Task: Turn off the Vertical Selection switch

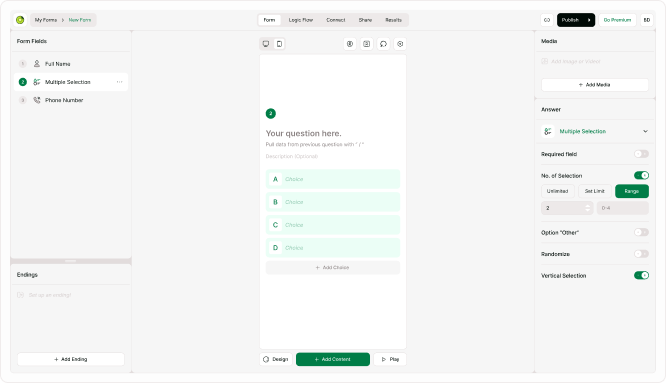Action: [x=641, y=276]
